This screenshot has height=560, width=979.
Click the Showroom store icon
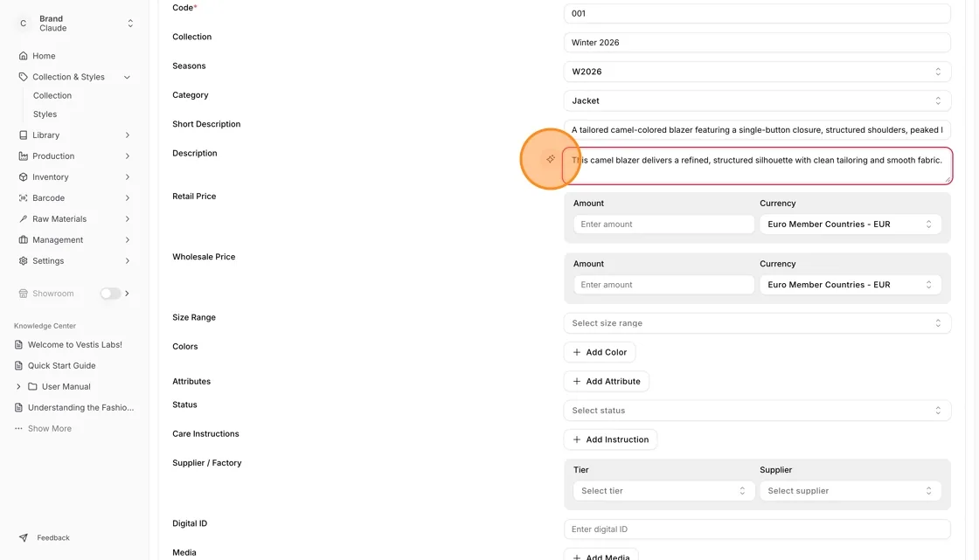pyautogui.click(x=23, y=294)
